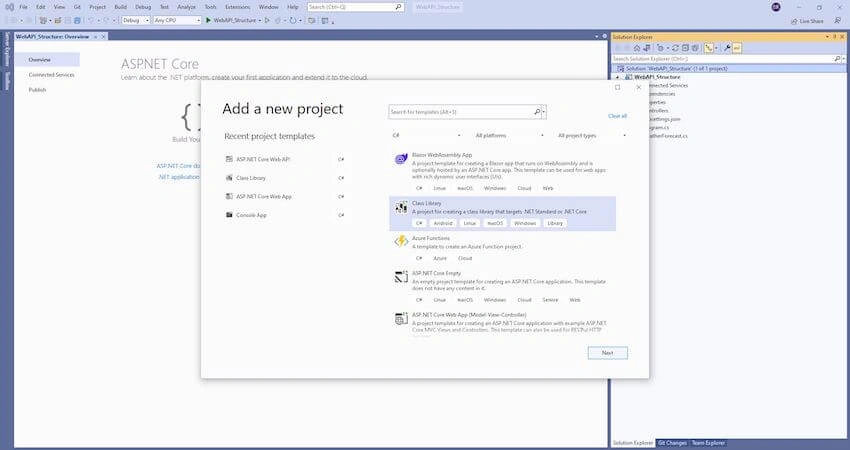Open C# language filter dropdown
This screenshot has width=850, height=450.
[427, 136]
